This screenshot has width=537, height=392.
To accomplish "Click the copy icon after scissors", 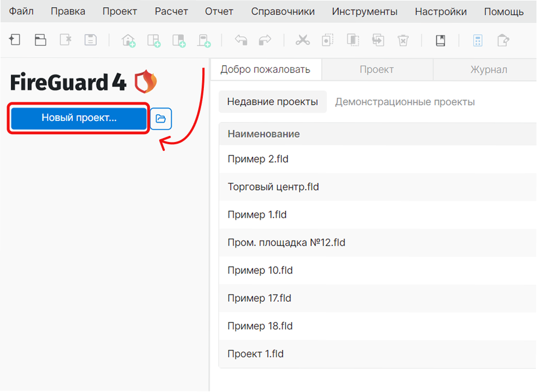I will click(x=328, y=40).
